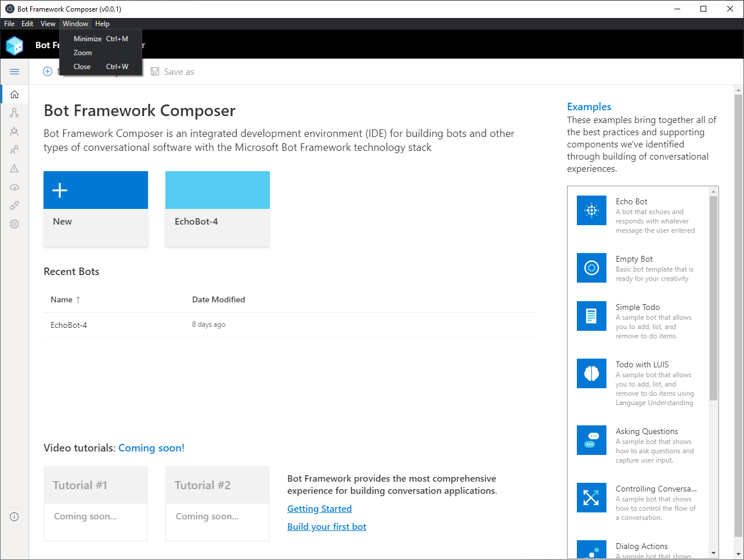Open the publish cloud sidebar icon
This screenshot has height=560, width=744.
coord(15,187)
